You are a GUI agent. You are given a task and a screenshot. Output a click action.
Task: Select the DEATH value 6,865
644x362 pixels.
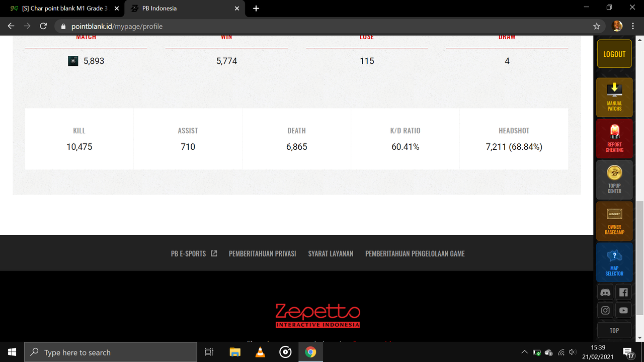(x=297, y=147)
